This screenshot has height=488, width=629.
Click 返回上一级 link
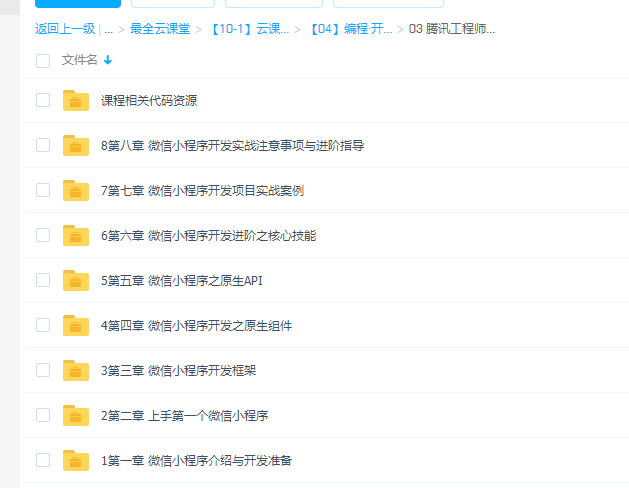64,29
